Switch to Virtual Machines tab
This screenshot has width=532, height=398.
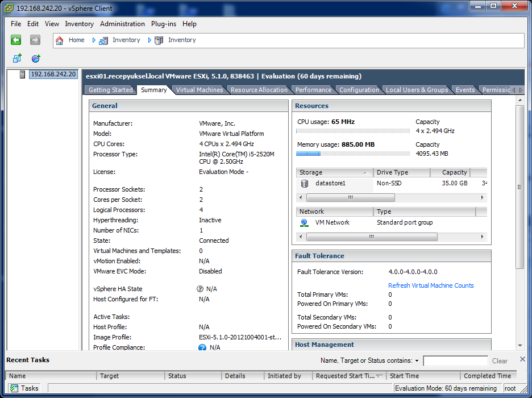click(199, 90)
